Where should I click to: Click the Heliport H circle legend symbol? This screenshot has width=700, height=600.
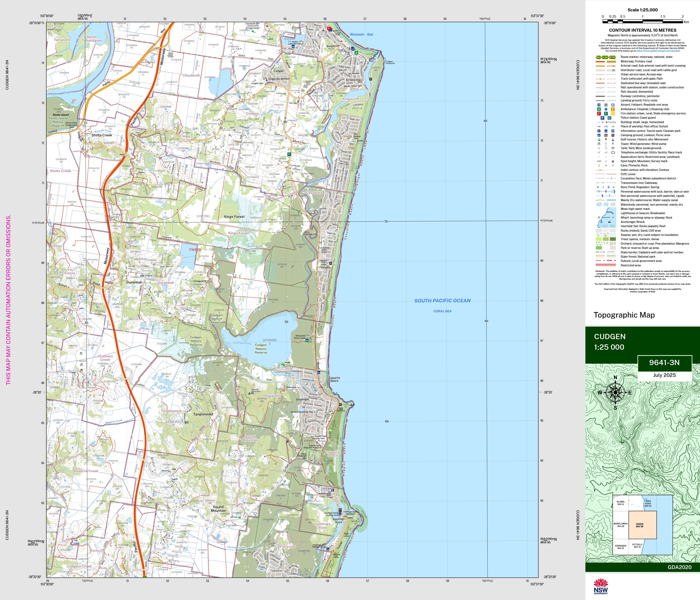pos(606,105)
